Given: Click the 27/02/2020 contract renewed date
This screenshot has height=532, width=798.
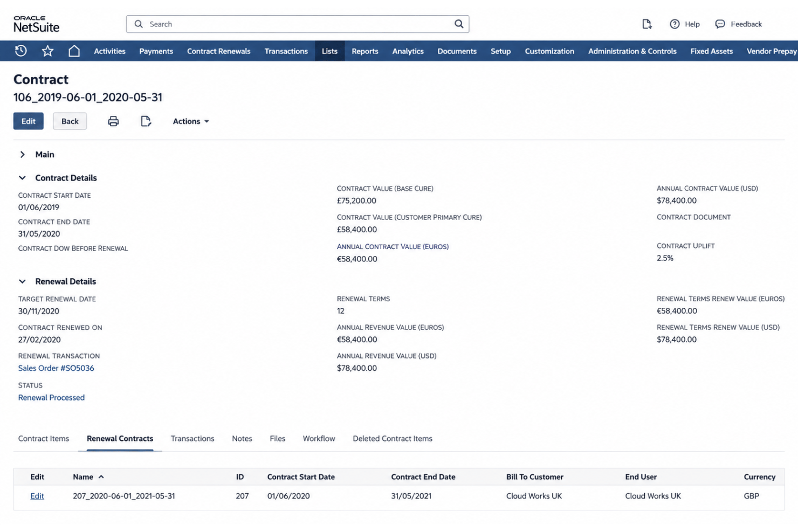Looking at the screenshot, I should [39, 340].
